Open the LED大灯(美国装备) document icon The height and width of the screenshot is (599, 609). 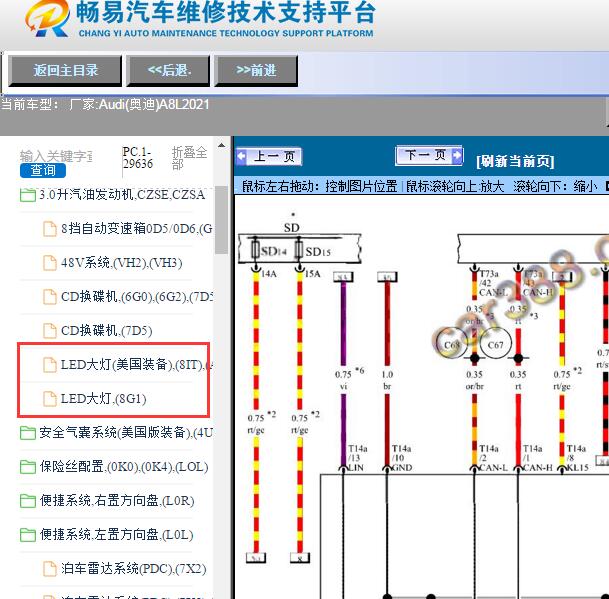pos(50,365)
